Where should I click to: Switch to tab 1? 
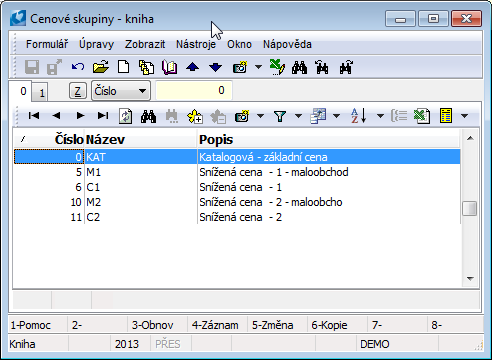coord(42,93)
